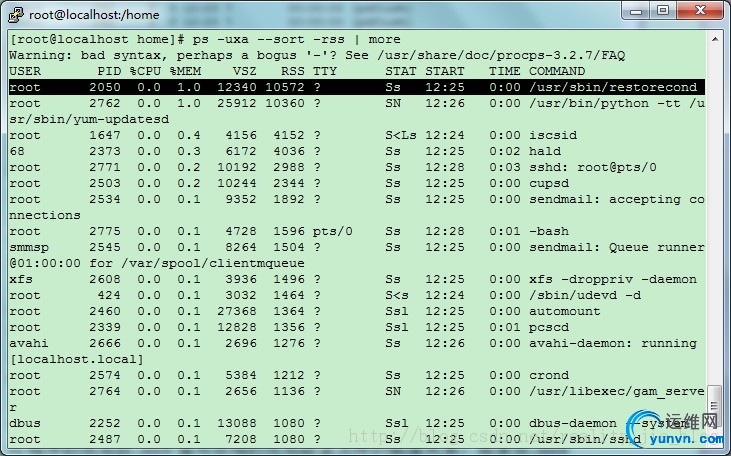This screenshot has height=456, width=731.
Task: Click the -bash command text
Action: (x=549, y=231)
